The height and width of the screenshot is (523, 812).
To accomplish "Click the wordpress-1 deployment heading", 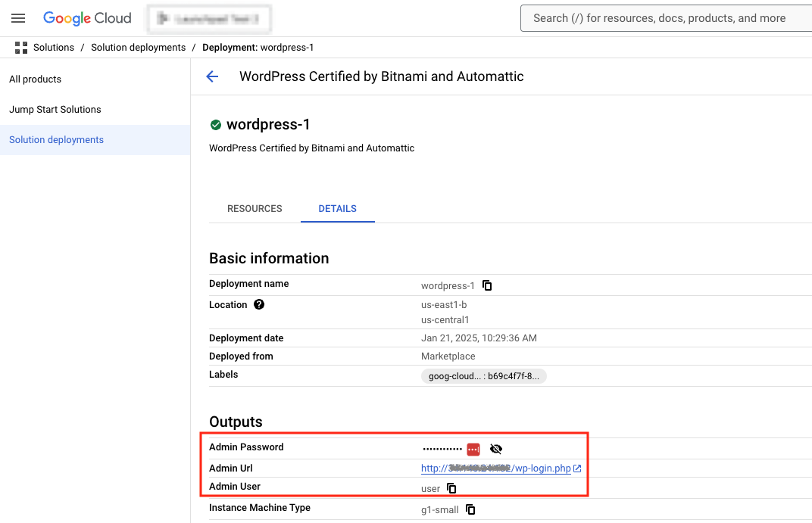I will tap(268, 125).
